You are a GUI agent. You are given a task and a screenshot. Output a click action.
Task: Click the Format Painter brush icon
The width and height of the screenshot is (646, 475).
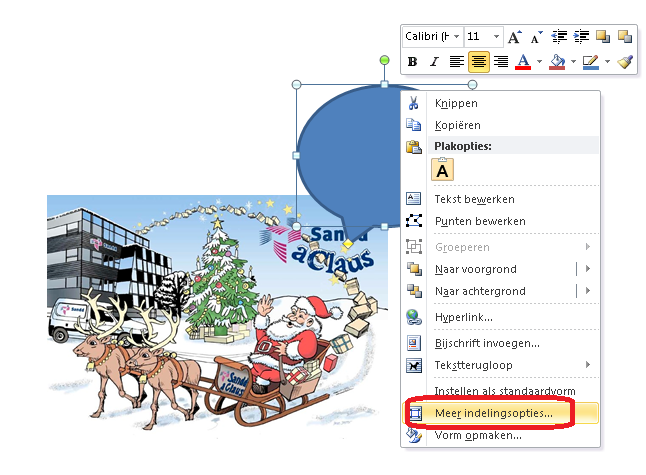pyautogui.click(x=625, y=62)
